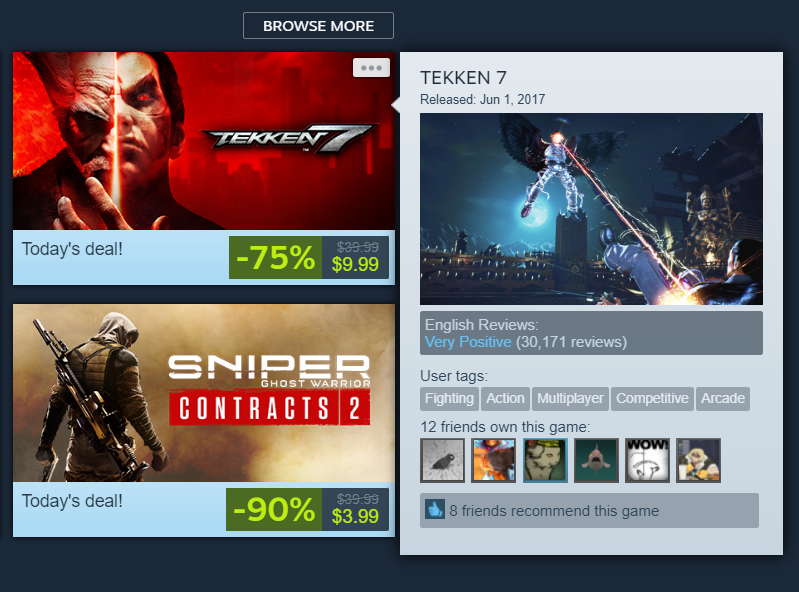
Task: Open the Competitive user tag
Action: 652,398
